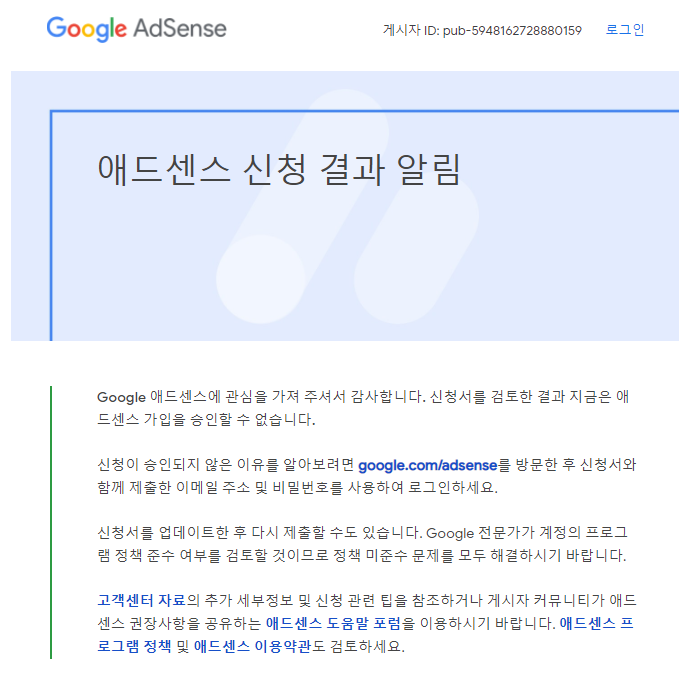This screenshot has height=679, width=679.
Task: Click the paragraph starting 신청서를 업데이트한 후
Action: 362,544
